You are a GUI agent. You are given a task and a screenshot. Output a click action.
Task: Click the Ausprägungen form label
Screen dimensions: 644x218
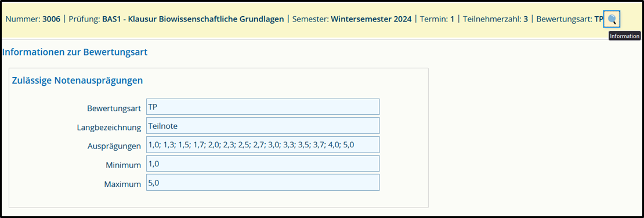tap(114, 147)
